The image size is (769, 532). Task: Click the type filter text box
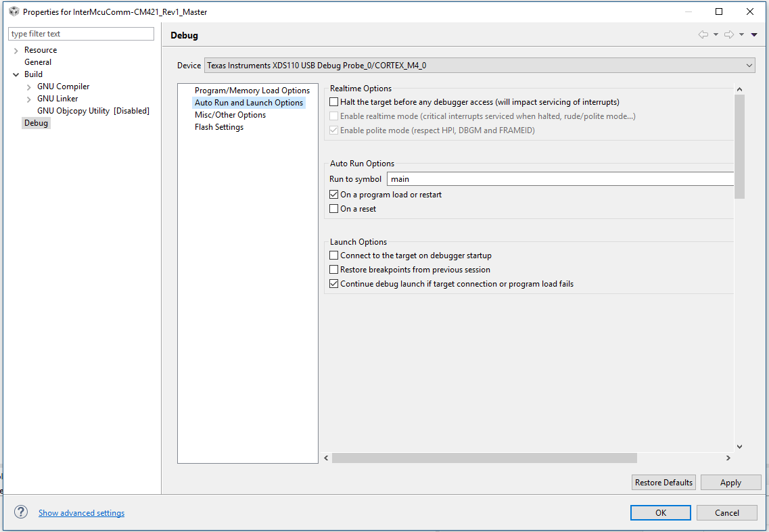pyautogui.click(x=81, y=34)
